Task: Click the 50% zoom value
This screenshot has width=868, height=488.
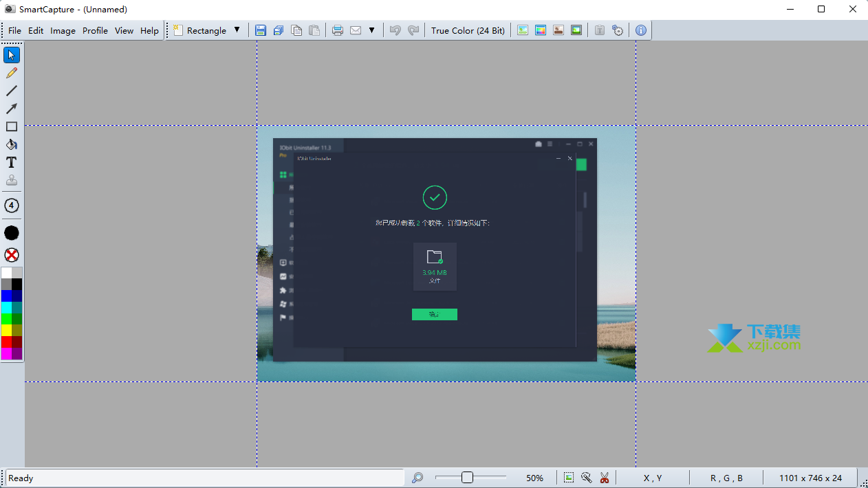Action: 534,478
